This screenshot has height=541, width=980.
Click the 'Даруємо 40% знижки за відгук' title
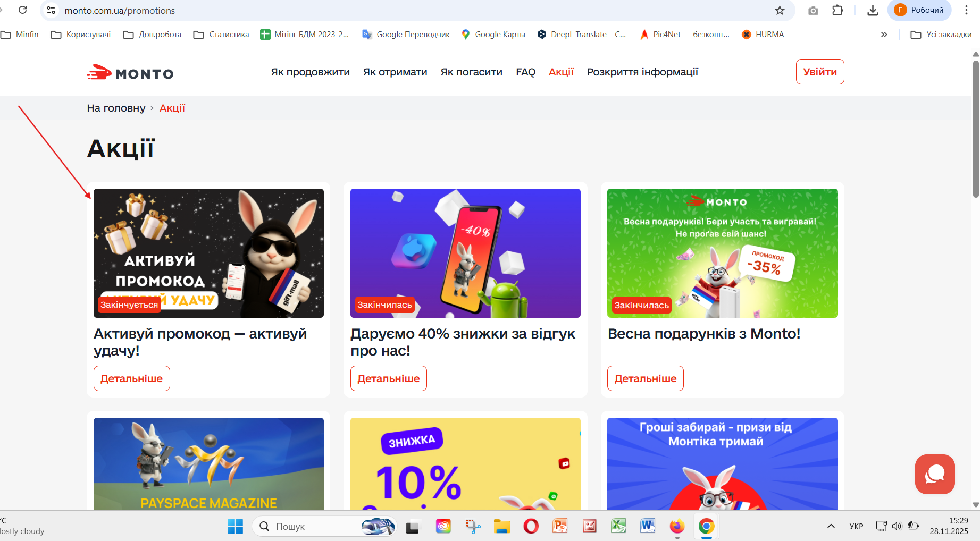(x=463, y=342)
